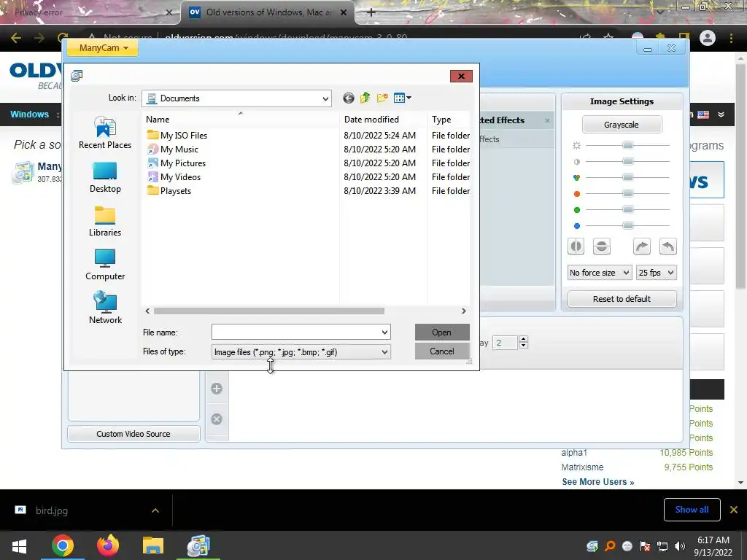This screenshot has width=747, height=560.
Task: Go back to last folder in file dialog
Action: tap(348, 98)
